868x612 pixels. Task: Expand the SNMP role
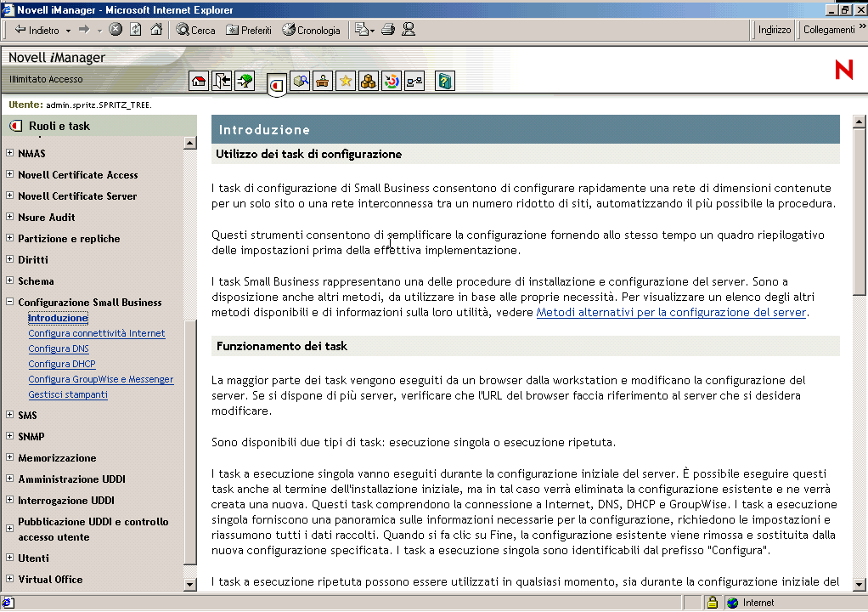[9, 436]
